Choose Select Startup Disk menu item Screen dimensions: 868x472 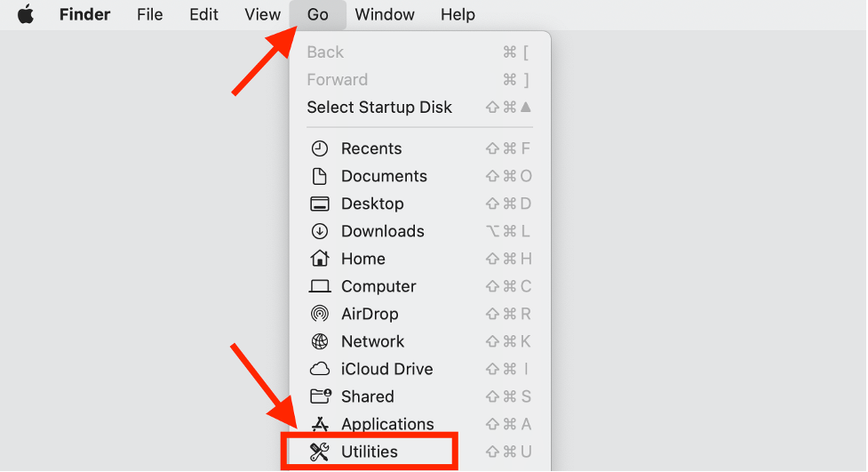click(x=379, y=108)
